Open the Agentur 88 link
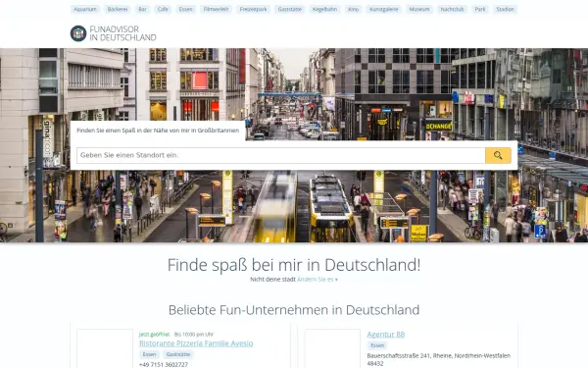This screenshot has height=368, width=588. (x=386, y=335)
